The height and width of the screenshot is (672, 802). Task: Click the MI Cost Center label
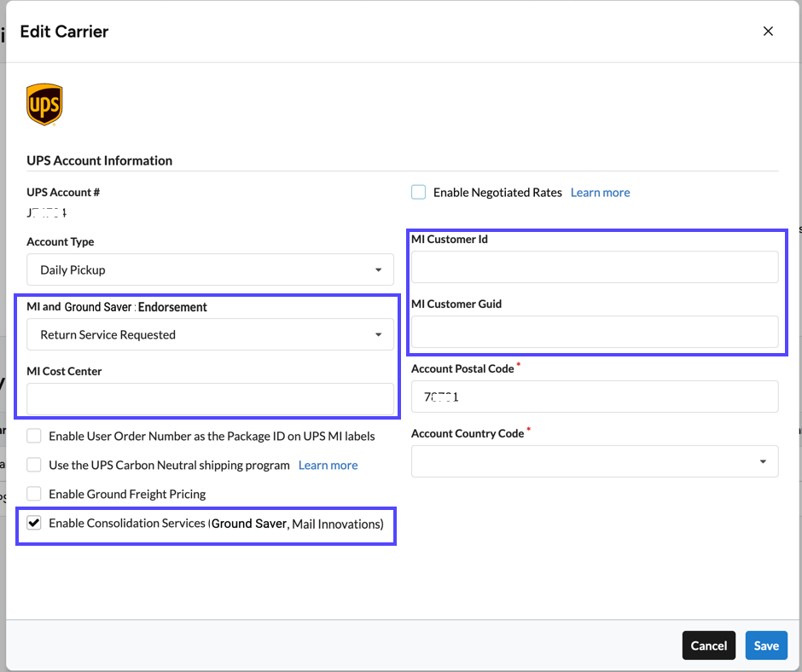click(x=64, y=371)
